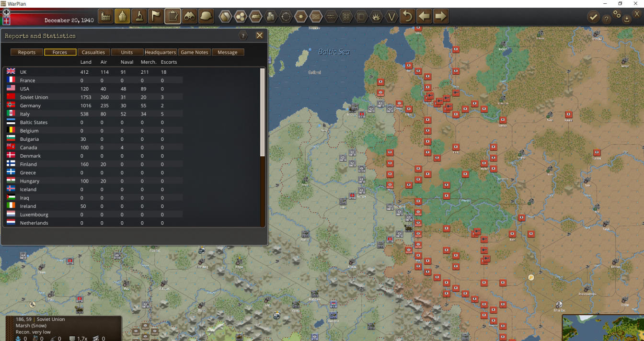Viewport: 644px width, 341px height.
Task: Switch to the Reports tab
Action: point(27,52)
